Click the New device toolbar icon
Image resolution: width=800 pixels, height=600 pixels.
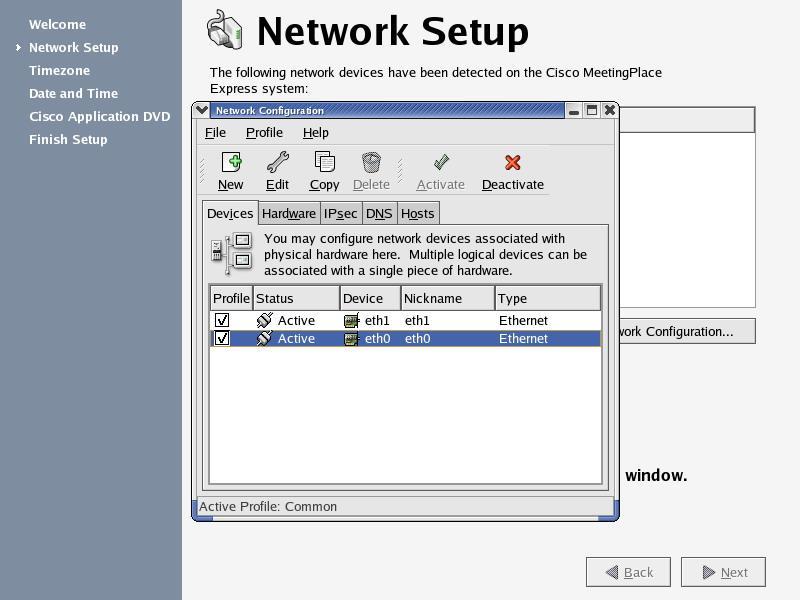[231, 163]
